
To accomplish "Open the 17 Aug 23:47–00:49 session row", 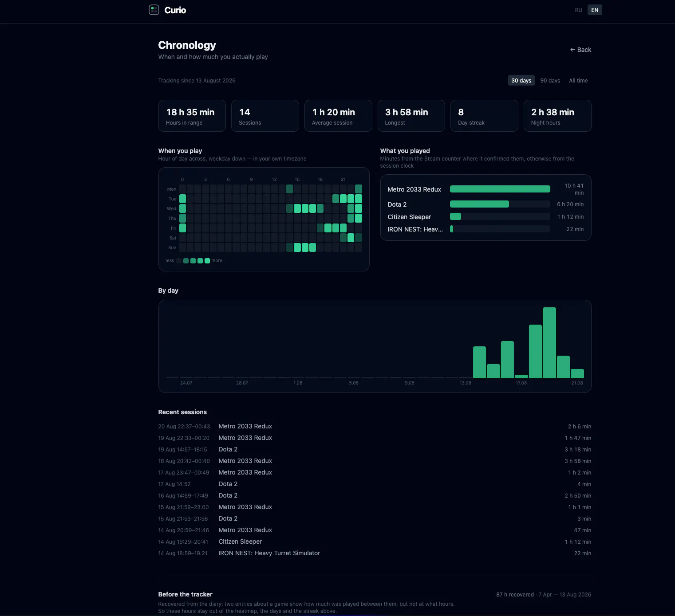I will pos(375,472).
